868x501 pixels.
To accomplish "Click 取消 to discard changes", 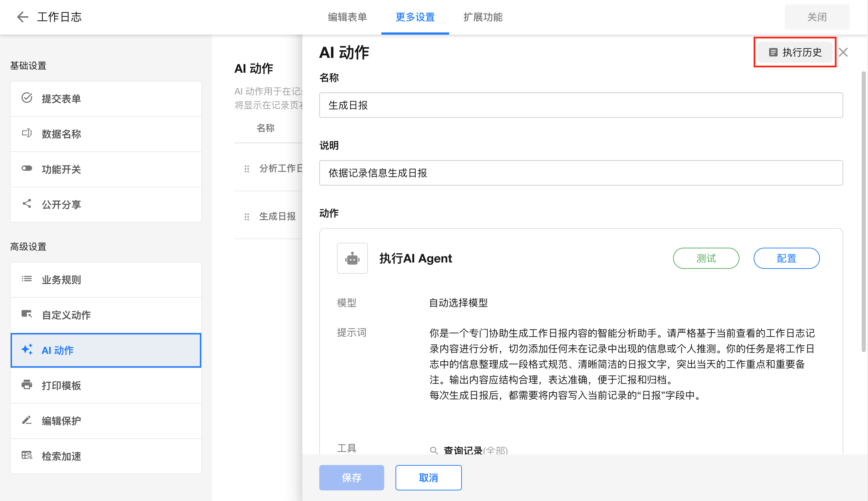I will (x=428, y=478).
